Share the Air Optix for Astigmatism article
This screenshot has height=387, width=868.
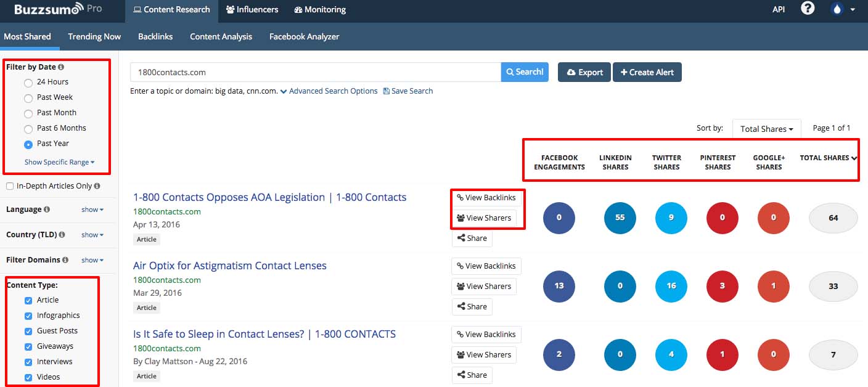click(472, 307)
